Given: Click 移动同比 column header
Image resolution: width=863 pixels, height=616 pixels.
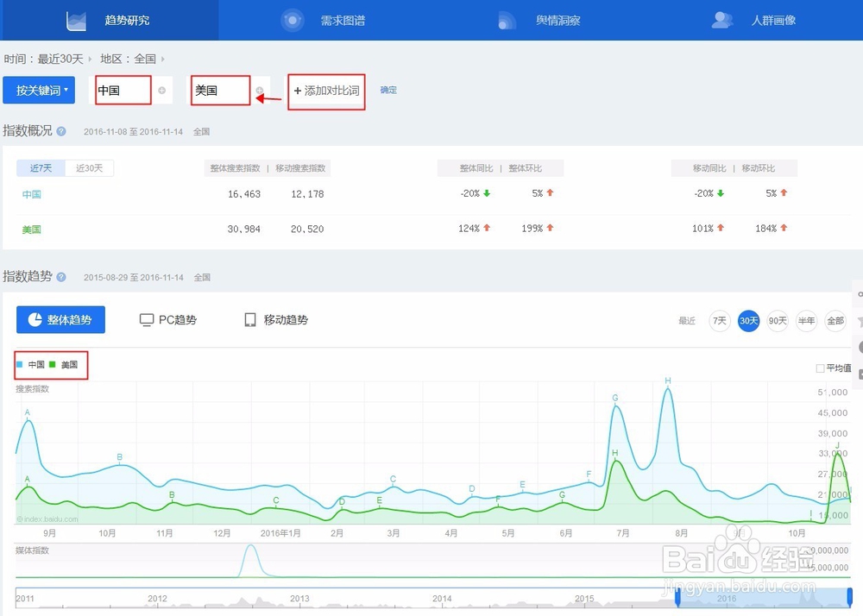Looking at the screenshot, I should 709,168.
